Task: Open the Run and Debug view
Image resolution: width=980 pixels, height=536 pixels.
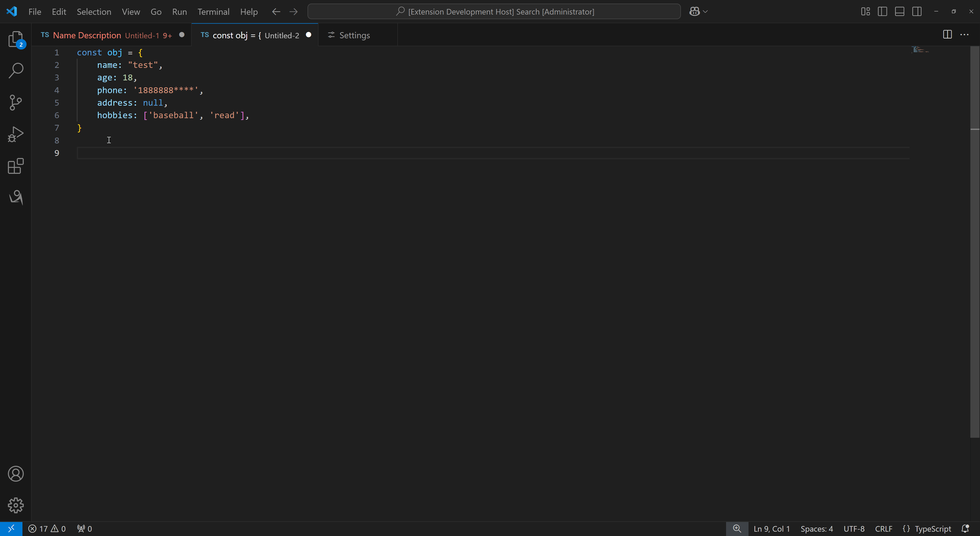Action: tap(16, 134)
